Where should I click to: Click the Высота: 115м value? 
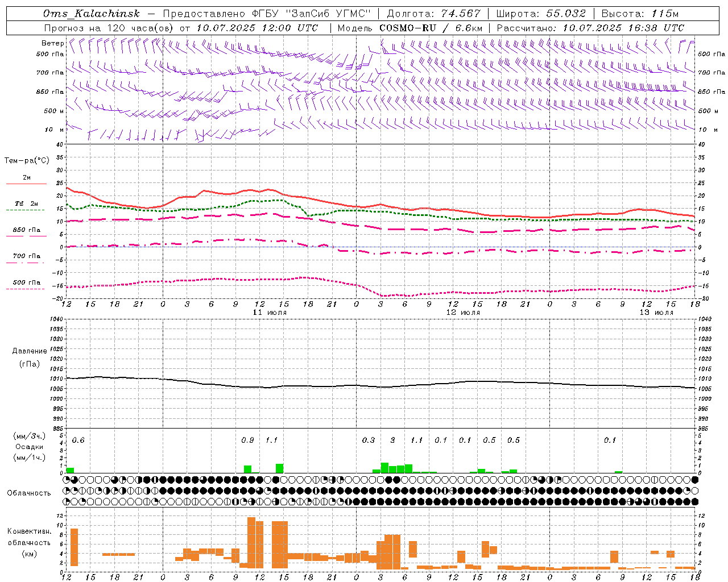(640, 14)
